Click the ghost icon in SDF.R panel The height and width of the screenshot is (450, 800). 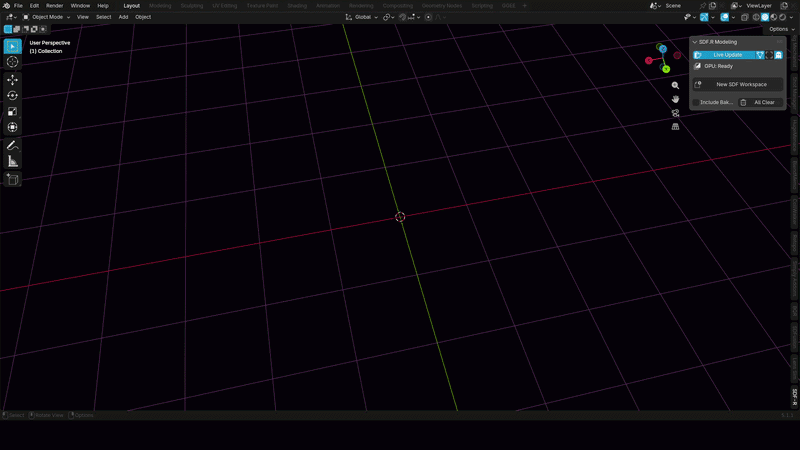[779, 55]
